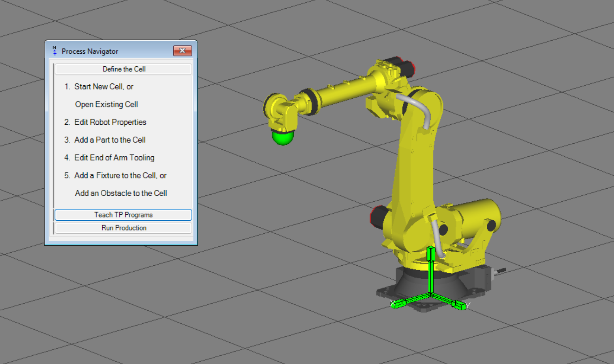Select the green tool sphere on robot wrist
Viewport: 614px width, 364px height.
pyautogui.click(x=283, y=138)
